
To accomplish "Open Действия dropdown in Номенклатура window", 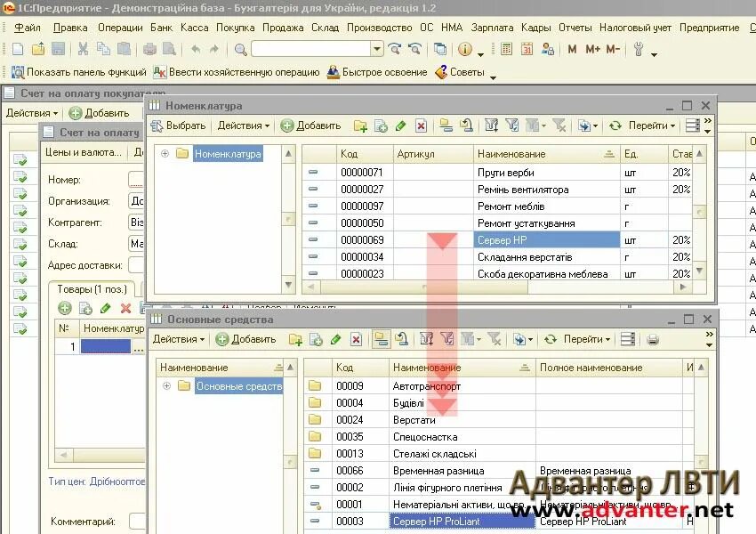I will (x=243, y=125).
